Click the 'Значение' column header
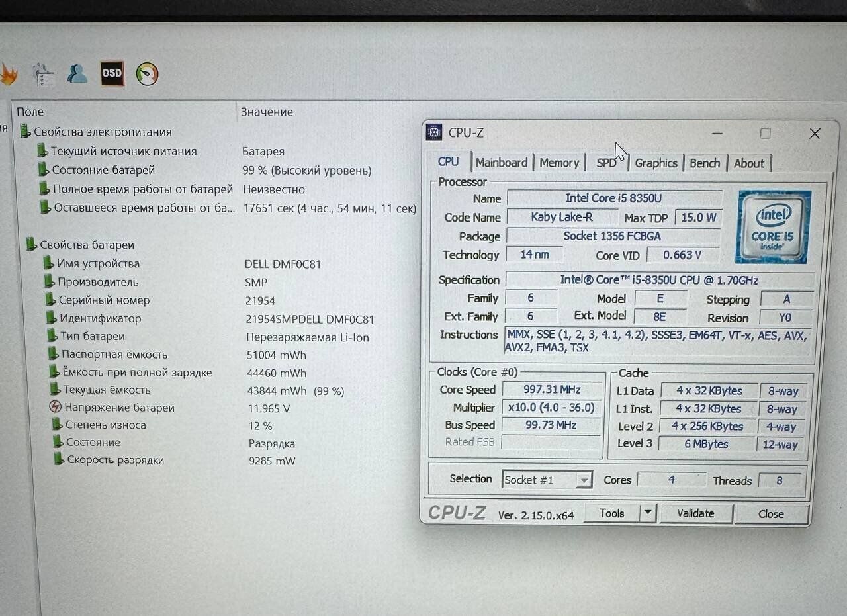 coord(267,112)
